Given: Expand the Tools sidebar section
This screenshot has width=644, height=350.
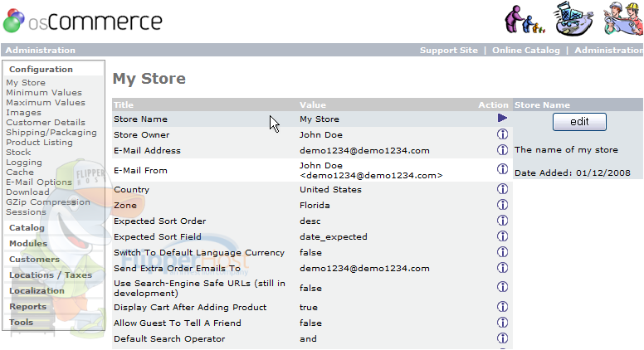Looking at the screenshot, I should 21,322.
